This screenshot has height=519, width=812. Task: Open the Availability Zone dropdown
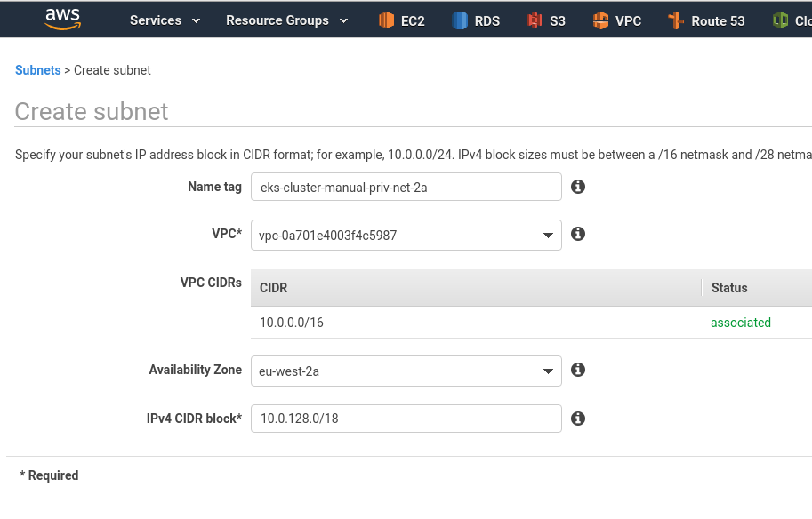[406, 371]
